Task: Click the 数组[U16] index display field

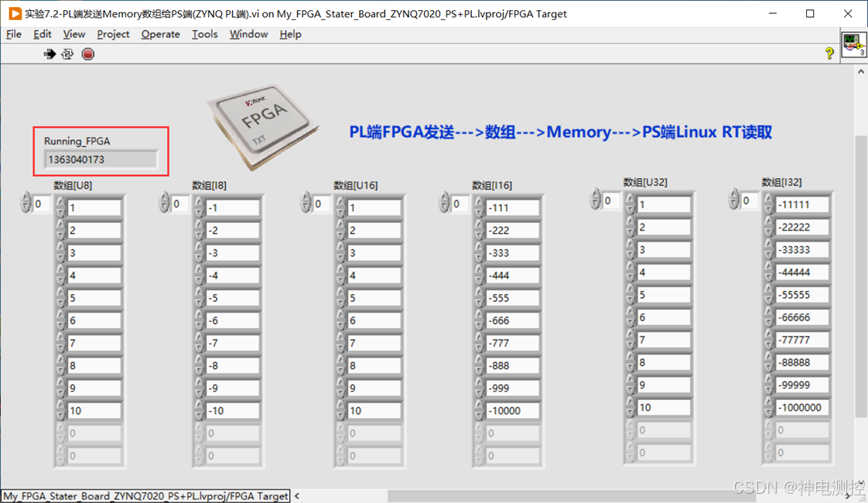Action: coord(322,204)
